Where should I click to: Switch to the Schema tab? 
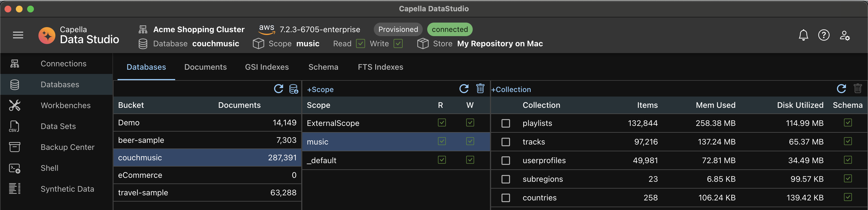323,67
